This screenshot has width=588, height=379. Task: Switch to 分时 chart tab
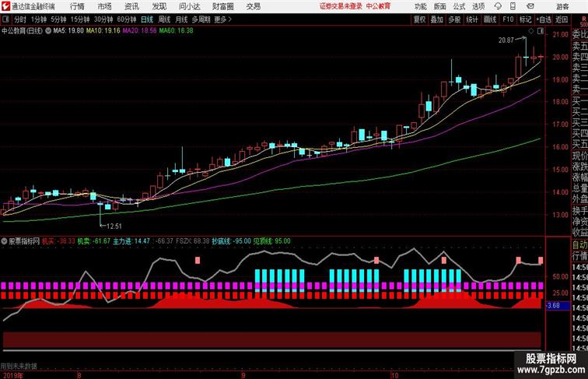(20, 19)
